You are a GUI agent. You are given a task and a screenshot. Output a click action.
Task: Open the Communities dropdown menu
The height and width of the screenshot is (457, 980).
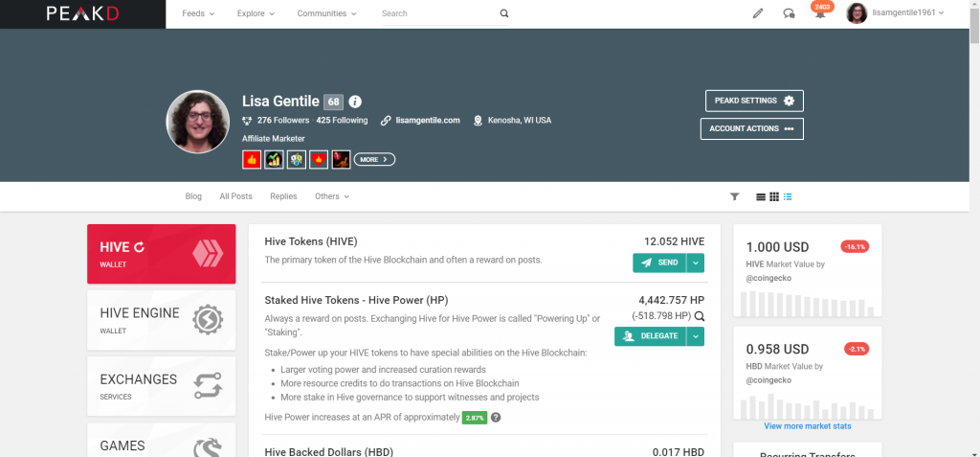(327, 13)
